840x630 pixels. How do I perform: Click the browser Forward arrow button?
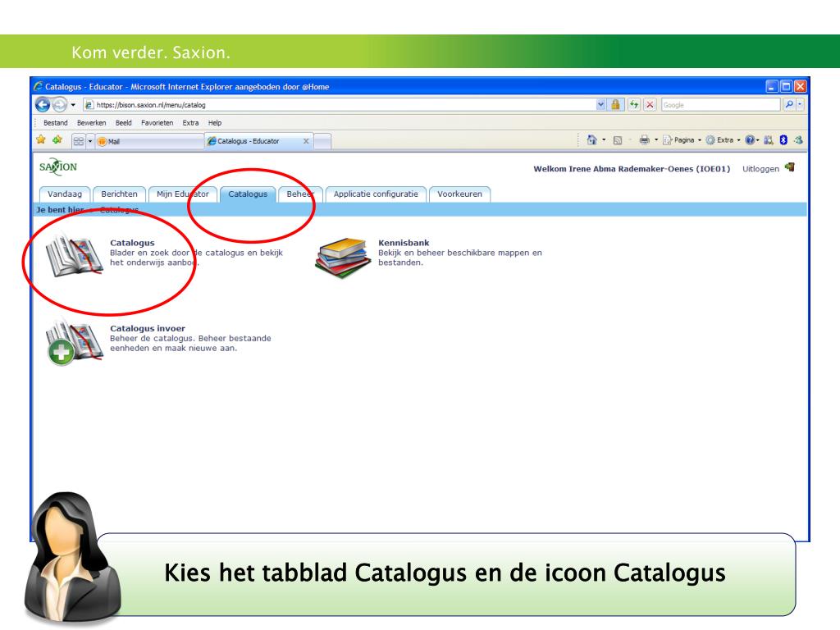click(x=59, y=104)
